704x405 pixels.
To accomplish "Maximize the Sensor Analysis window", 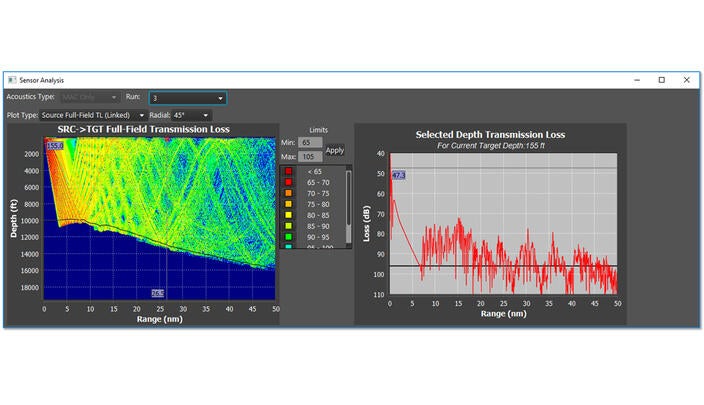I will pyautogui.click(x=661, y=80).
